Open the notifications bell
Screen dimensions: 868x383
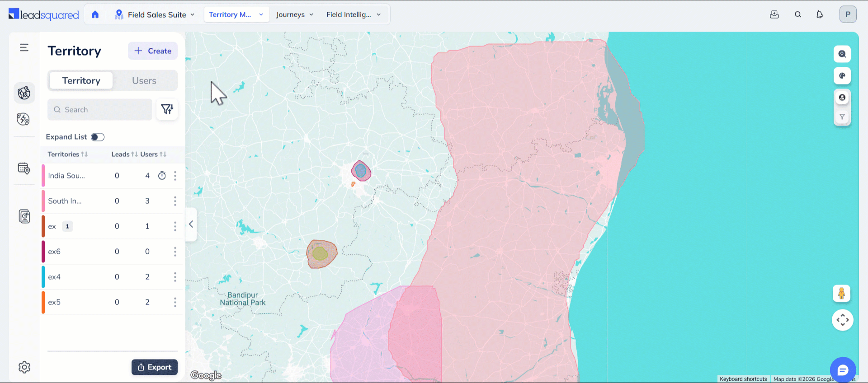coord(820,14)
